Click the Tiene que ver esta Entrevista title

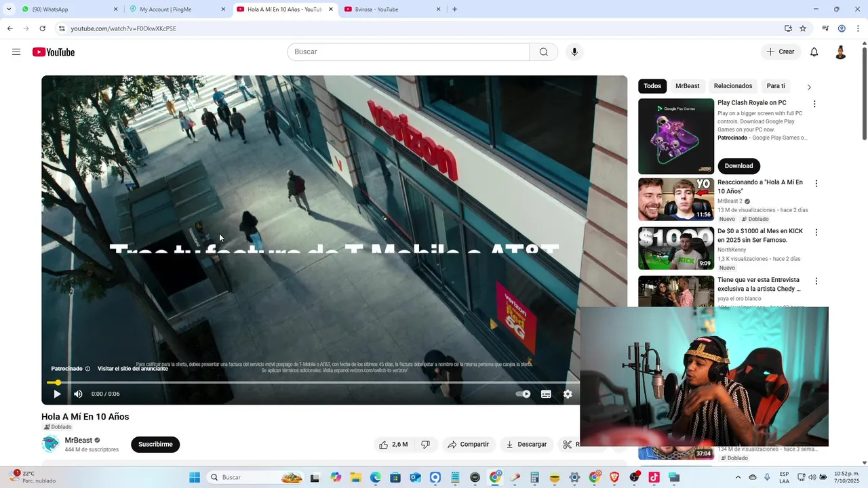click(760, 284)
